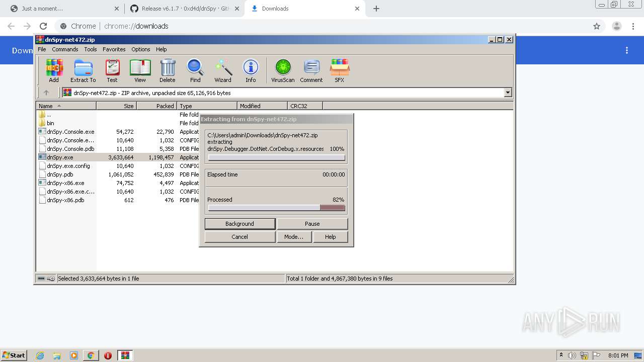Click the current file progress bar

pyautogui.click(x=277, y=158)
